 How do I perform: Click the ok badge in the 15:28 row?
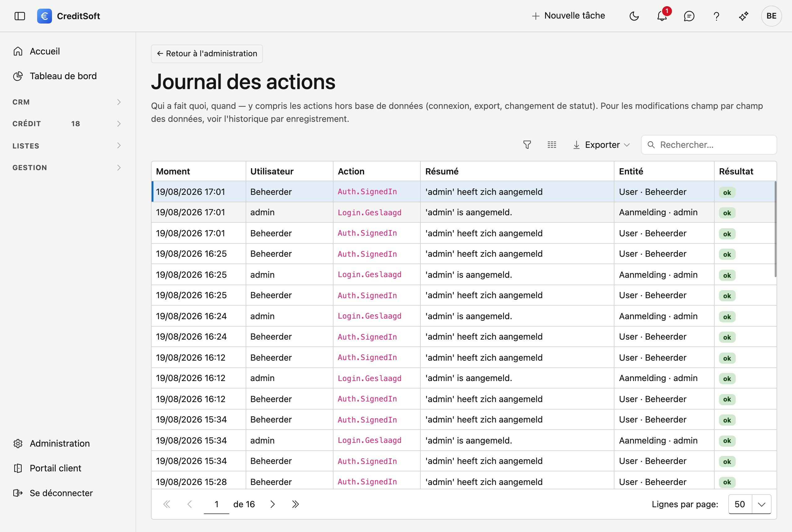(x=727, y=482)
